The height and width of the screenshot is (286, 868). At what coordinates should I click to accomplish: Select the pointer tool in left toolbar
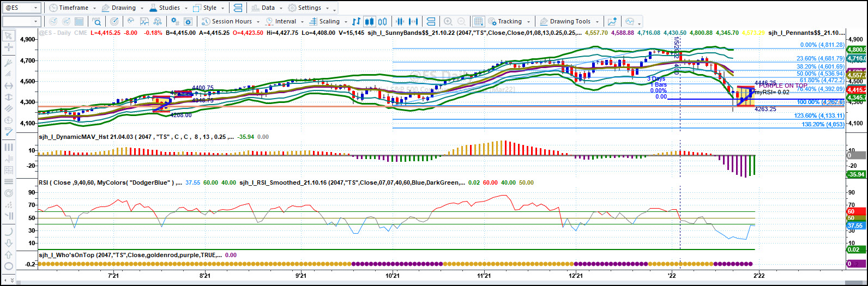click(9, 35)
